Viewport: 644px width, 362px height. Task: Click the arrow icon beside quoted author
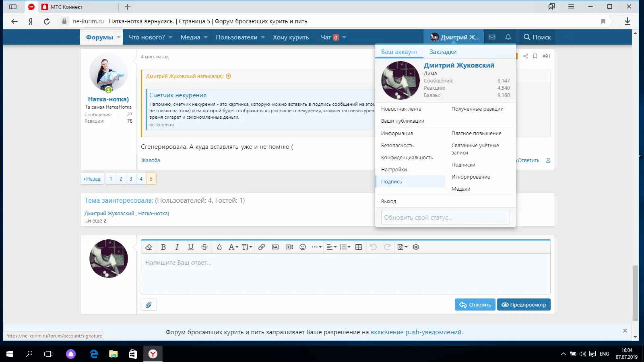229,76
